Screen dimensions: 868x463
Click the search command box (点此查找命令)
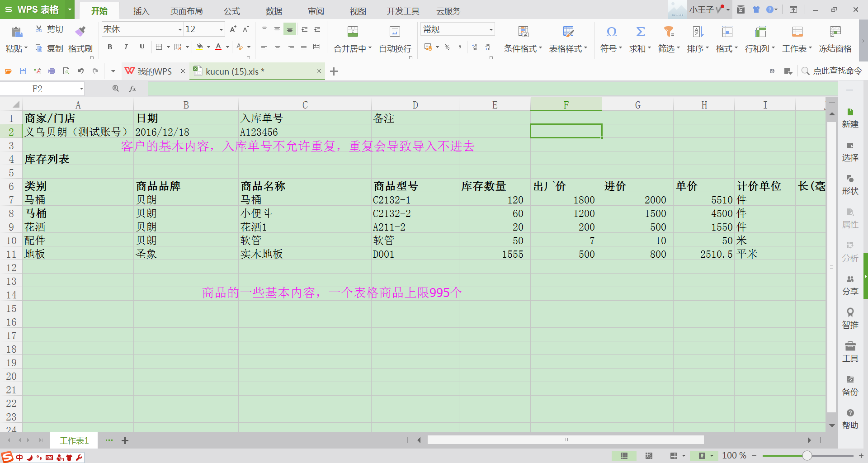tap(832, 71)
